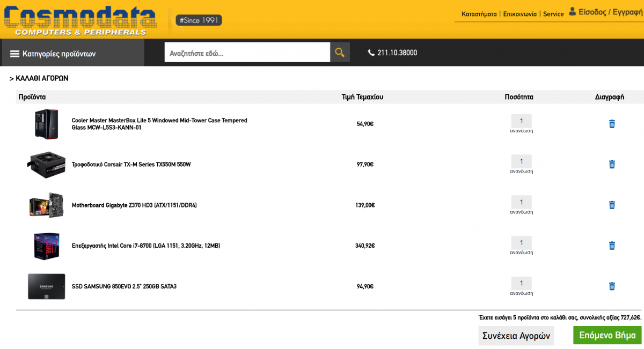This screenshot has width=644, height=349.
Task: Click the price 94,90€
Action: [x=365, y=286]
